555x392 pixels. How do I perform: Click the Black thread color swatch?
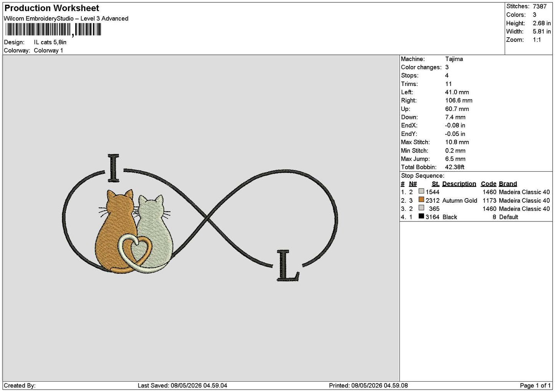421,216
